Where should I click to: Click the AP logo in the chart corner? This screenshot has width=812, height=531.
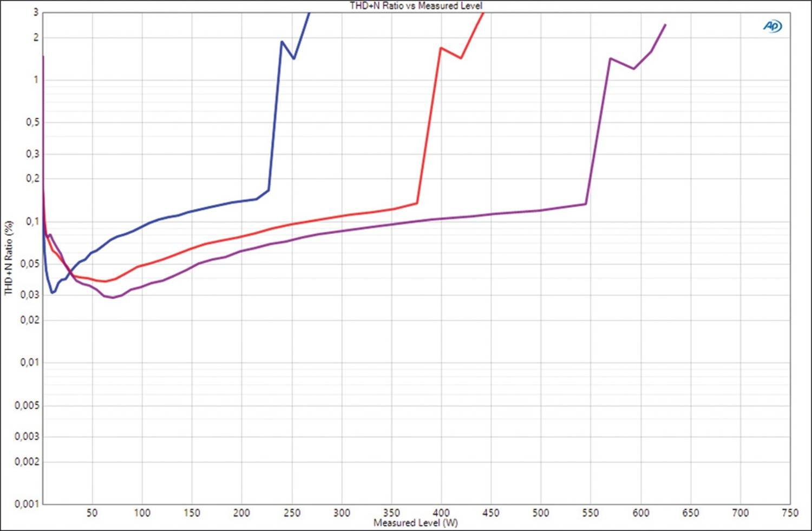pyautogui.click(x=772, y=26)
